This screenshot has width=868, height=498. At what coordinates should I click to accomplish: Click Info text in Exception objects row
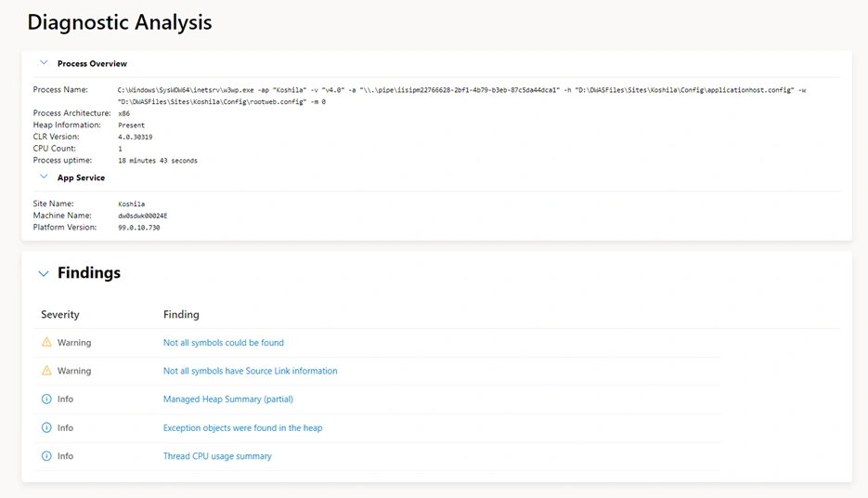(x=65, y=427)
